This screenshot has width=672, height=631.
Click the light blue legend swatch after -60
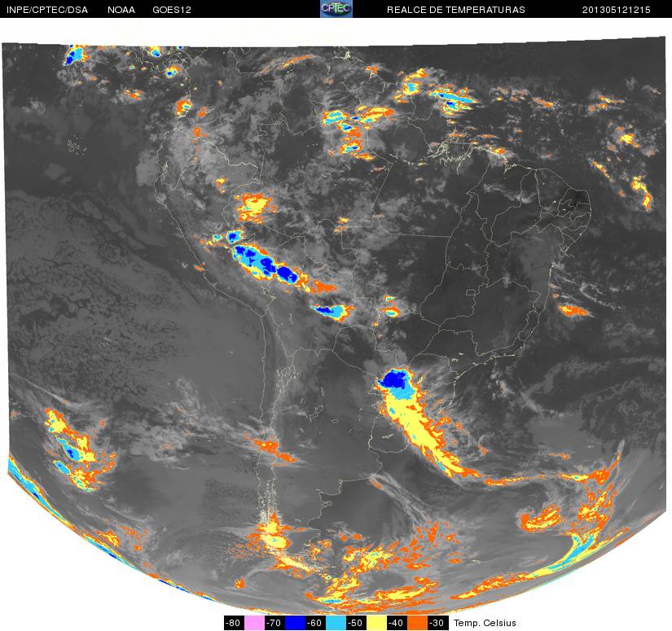tap(336, 623)
